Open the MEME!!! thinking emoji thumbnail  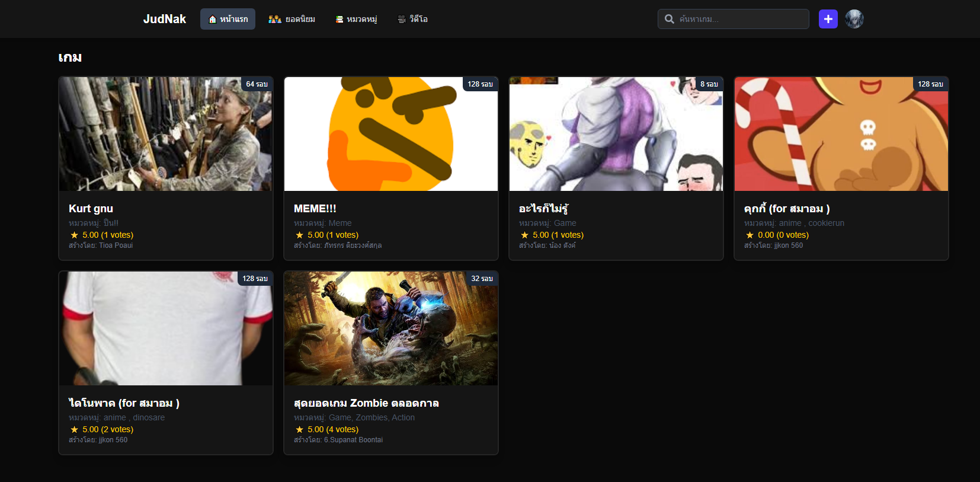pos(391,134)
